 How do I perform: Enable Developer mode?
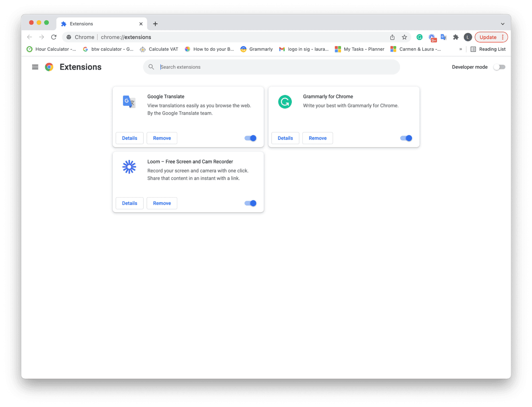(499, 67)
